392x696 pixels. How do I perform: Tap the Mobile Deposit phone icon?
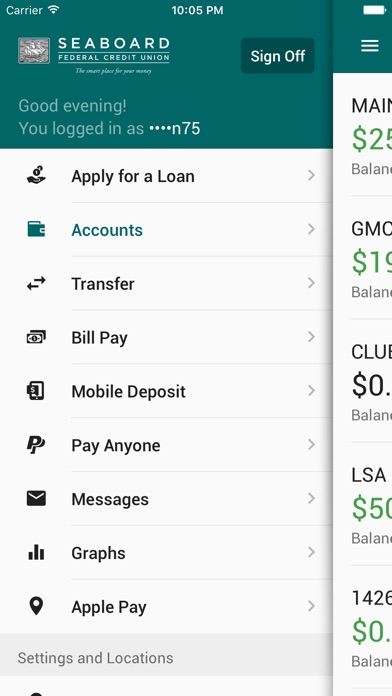tap(36, 391)
